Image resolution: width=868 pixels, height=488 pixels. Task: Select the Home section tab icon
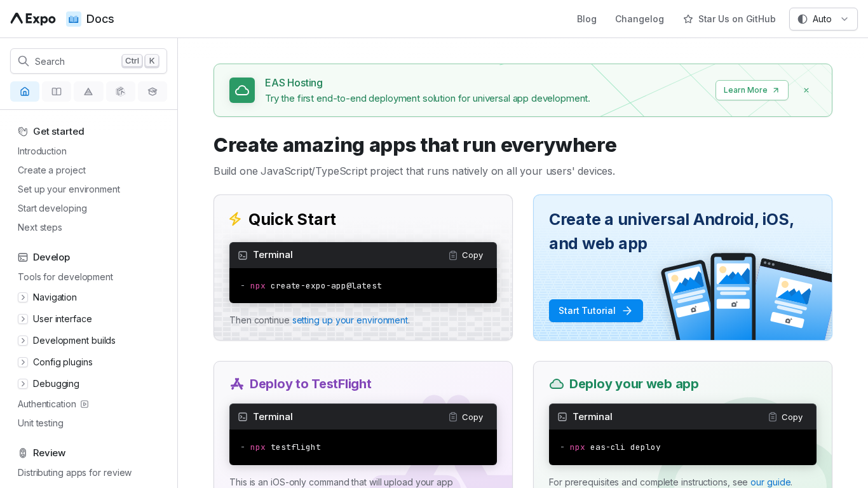[x=25, y=91]
